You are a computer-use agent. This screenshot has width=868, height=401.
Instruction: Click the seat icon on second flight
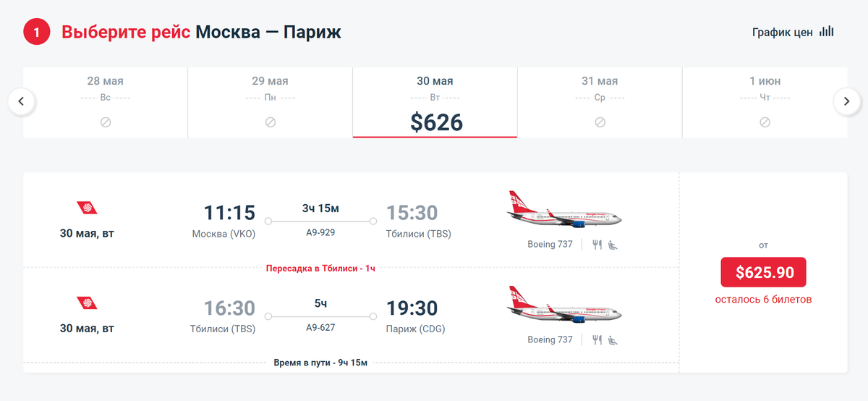tap(613, 339)
